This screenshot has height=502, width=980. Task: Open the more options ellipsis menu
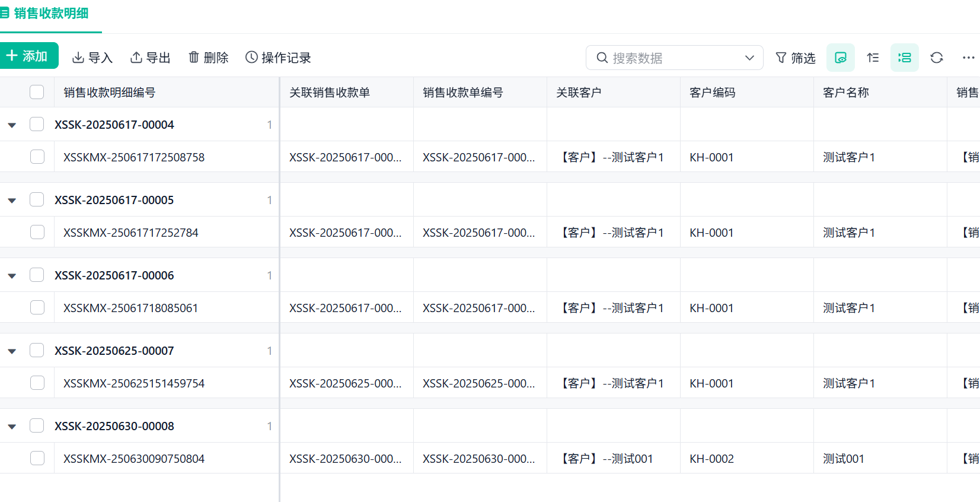pos(969,58)
